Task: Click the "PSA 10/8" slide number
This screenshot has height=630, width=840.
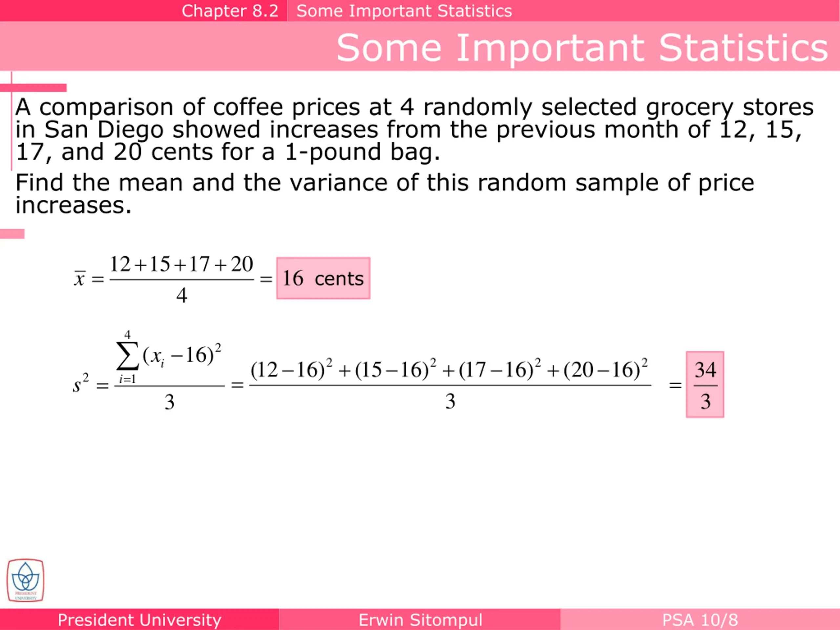Action: click(700, 620)
